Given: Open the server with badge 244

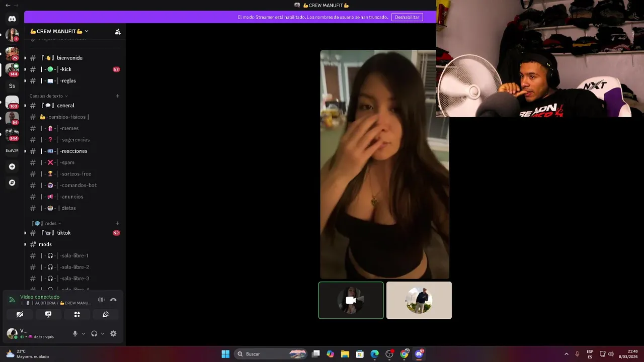Looking at the screenshot, I should tap(12, 134).
